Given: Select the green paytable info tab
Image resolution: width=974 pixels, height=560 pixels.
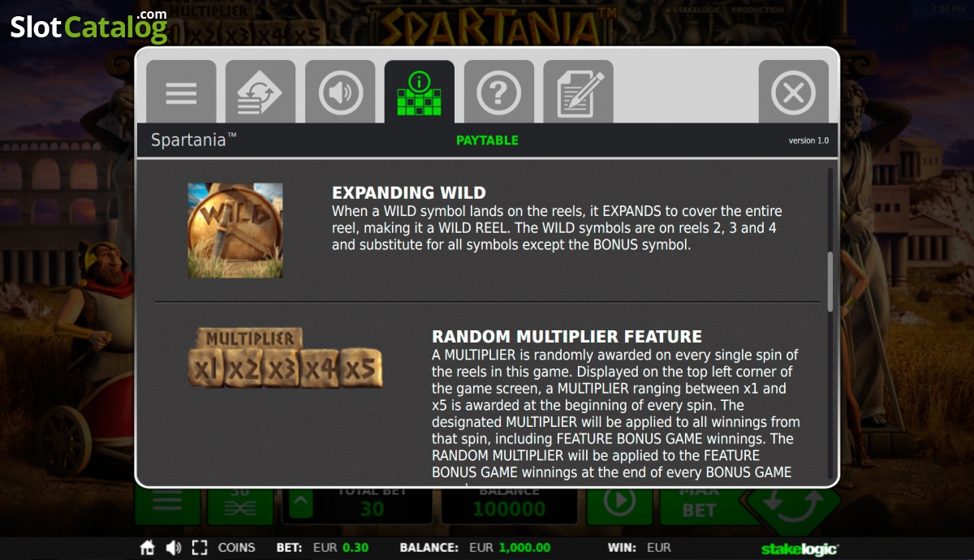Looking at the screenshot, I should (x=420, y=92).
